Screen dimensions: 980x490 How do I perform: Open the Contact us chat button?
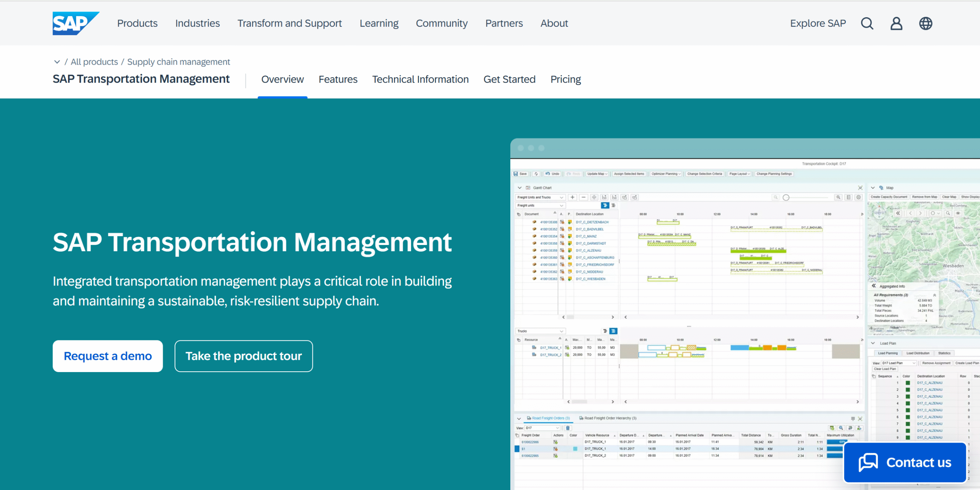point(905,462)
